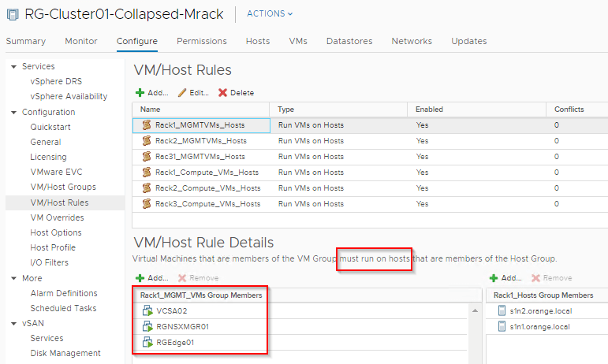The height and width of the screenshot is (364, 608).
Task: Go to the Hosts tab
Action: pos(258,41)
